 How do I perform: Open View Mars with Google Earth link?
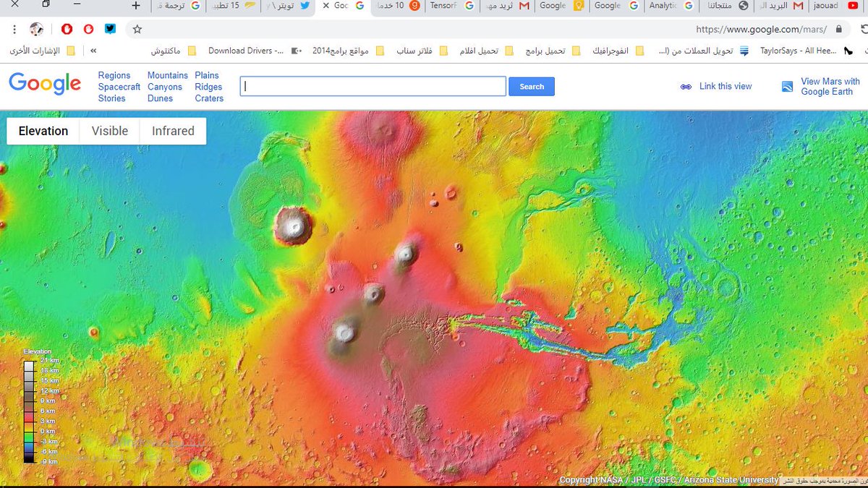pos(830,87)
